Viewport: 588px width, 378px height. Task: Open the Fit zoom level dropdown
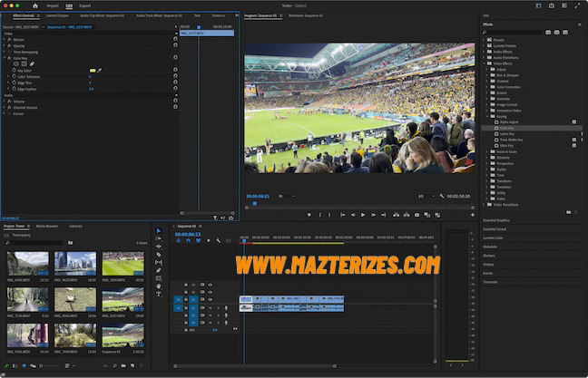[x=286, y=196]
